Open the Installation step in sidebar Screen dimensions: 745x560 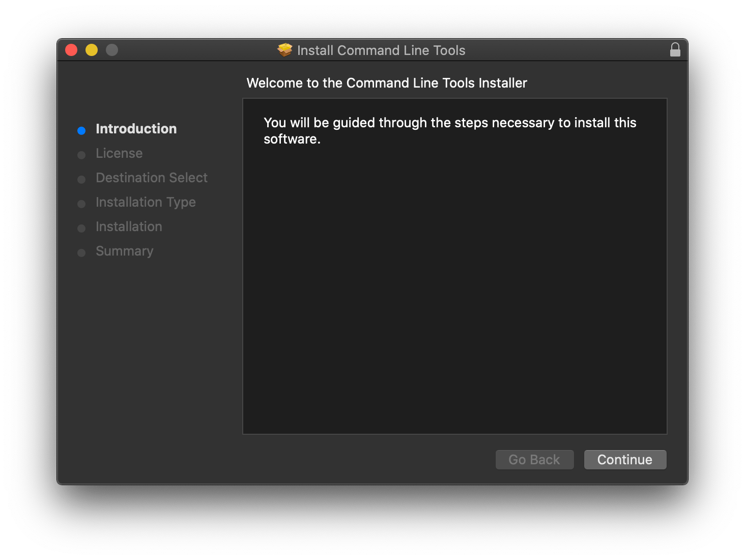click(129, 227)
